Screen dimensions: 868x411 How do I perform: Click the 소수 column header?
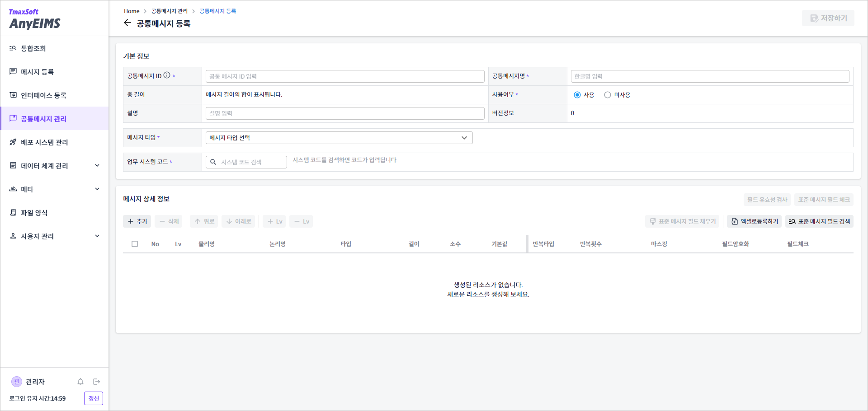click(x=455, y=244)
